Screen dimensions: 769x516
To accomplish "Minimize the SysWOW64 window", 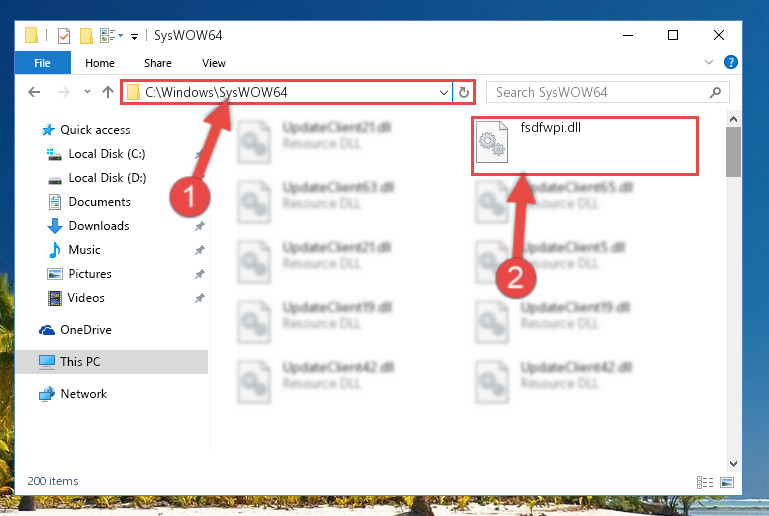I will point(628,35).
